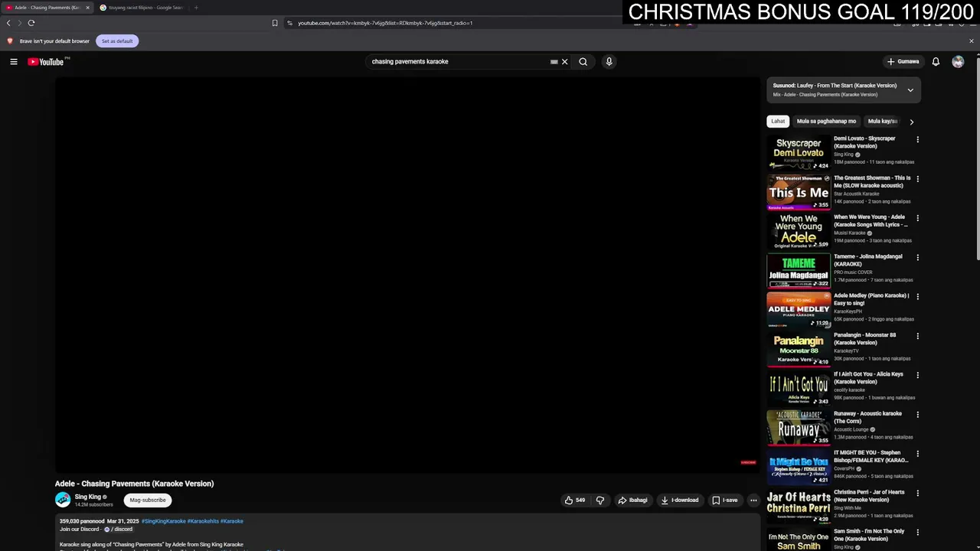Open Panalangin Moonstar 88 thumbnail

[x=799, y=349]
